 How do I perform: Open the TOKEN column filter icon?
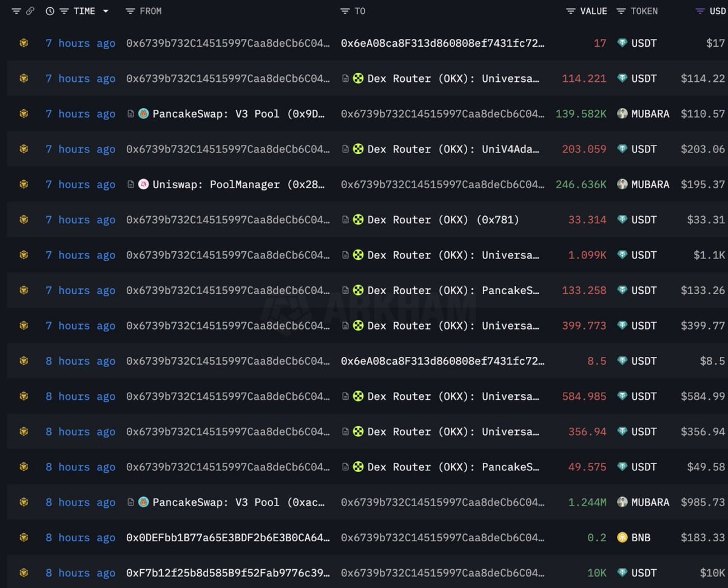(621, 11)
